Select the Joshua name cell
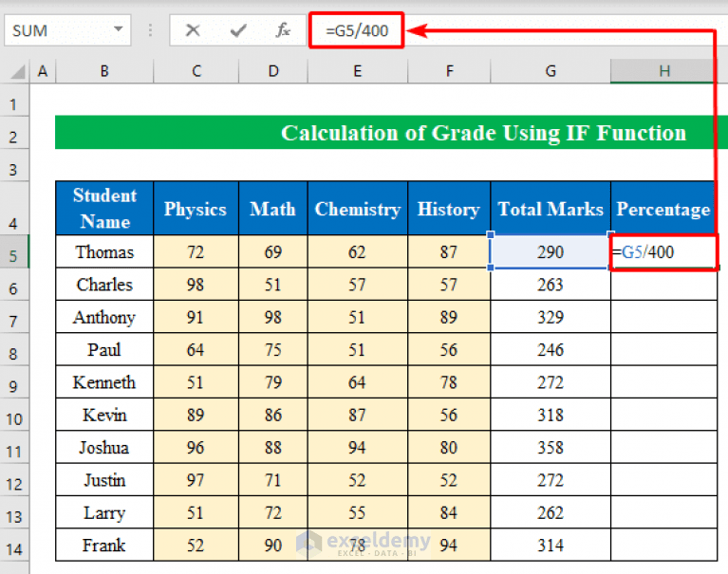This screenshot has height=574, width=728. [104, 447]
